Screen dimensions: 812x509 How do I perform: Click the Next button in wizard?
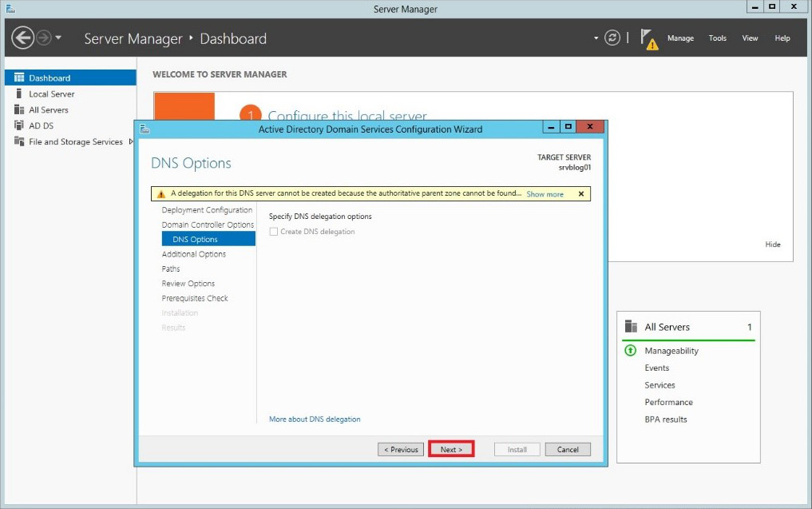click(451, 449)
